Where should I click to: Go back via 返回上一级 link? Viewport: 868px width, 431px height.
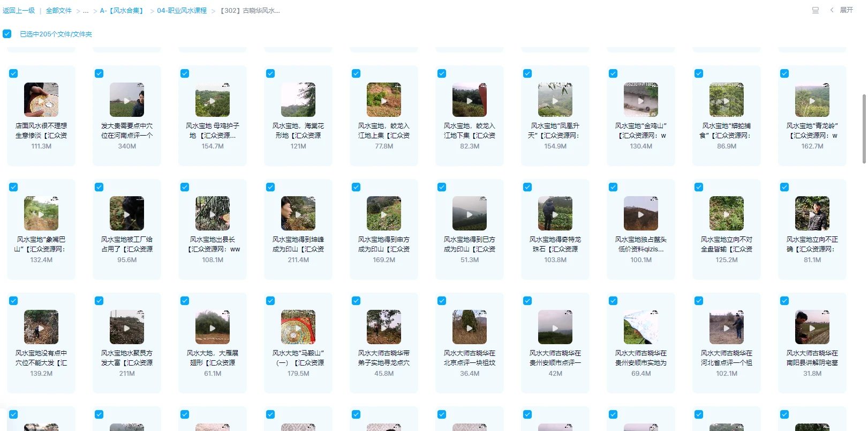(x=19, y=11)
